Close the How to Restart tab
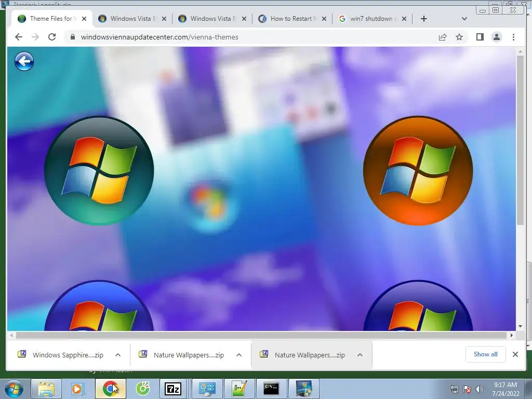Screen dimensions: 532x399 click(324, 19)
